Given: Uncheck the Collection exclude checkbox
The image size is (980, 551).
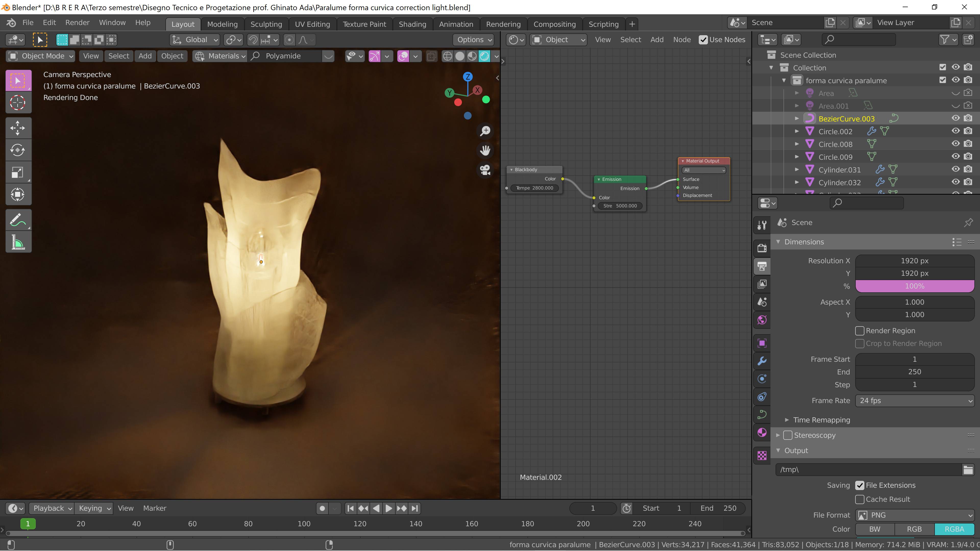Looking at the screenshot, I should (942, 67).
